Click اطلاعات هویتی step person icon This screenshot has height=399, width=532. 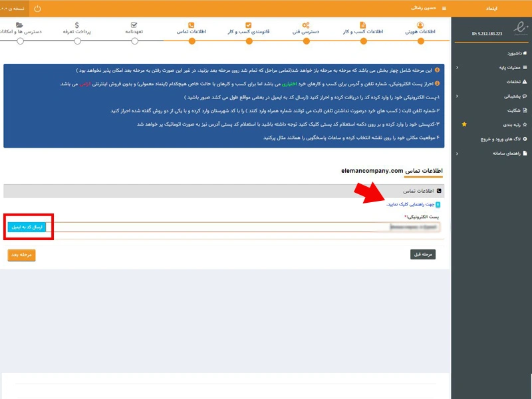coord(420,25)
